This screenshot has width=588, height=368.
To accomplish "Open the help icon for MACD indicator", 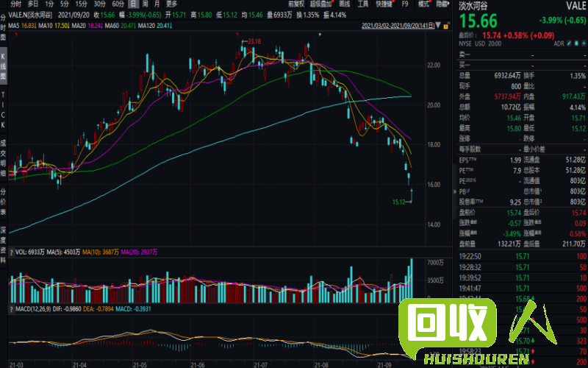I will click(12, 309).
